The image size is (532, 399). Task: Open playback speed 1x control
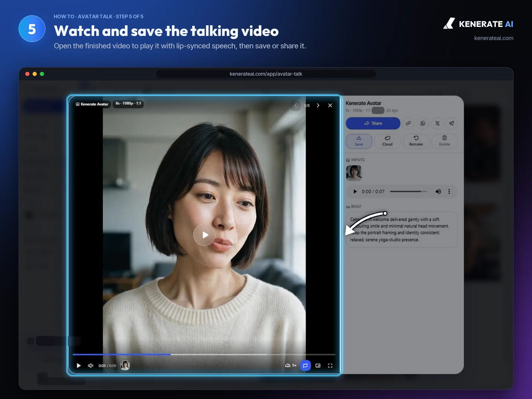(x=291, y=365)
